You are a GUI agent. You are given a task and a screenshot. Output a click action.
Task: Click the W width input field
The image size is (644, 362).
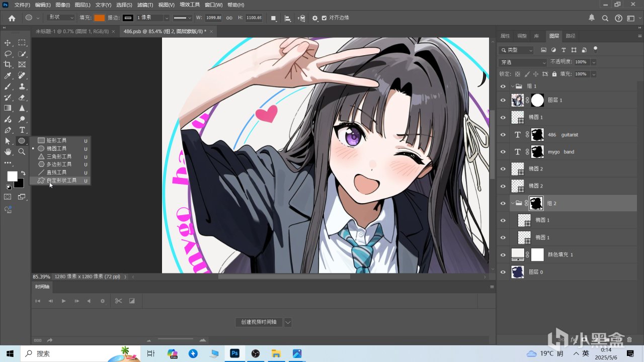(213, 18)
